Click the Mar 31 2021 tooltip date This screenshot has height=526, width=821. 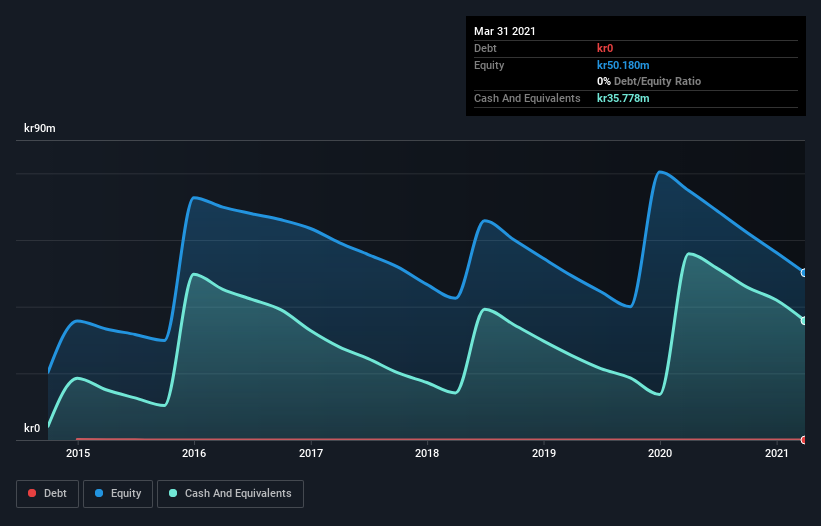tap(505, 31)
